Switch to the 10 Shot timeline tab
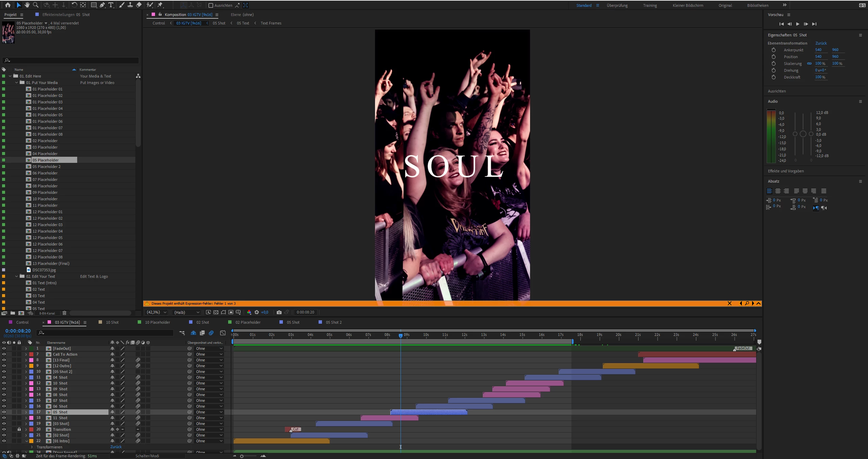 [112, 322]
